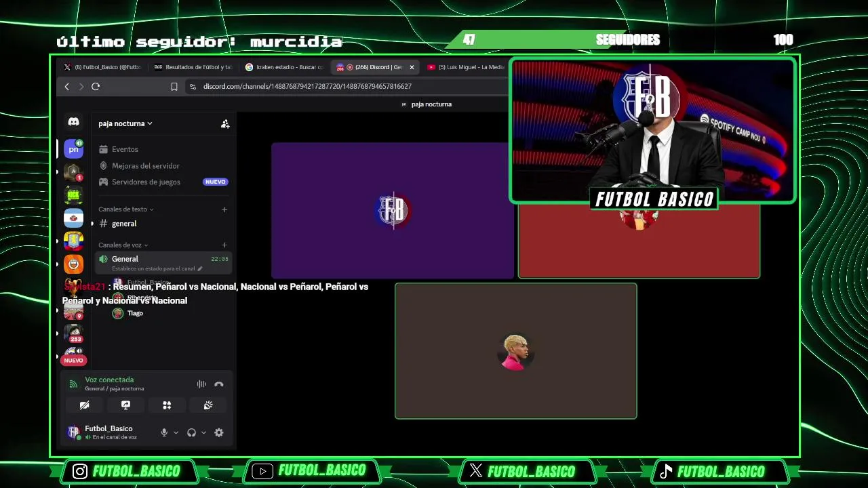Switch to Resultados de Fútbol browser tab
This screenshot has height=488, width=868.
[193, 67]
